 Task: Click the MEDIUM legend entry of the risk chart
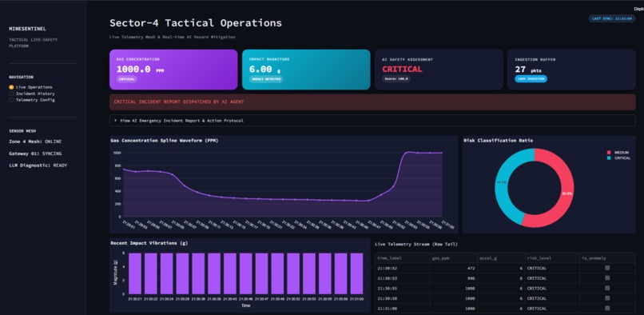[x=618, y=153]
